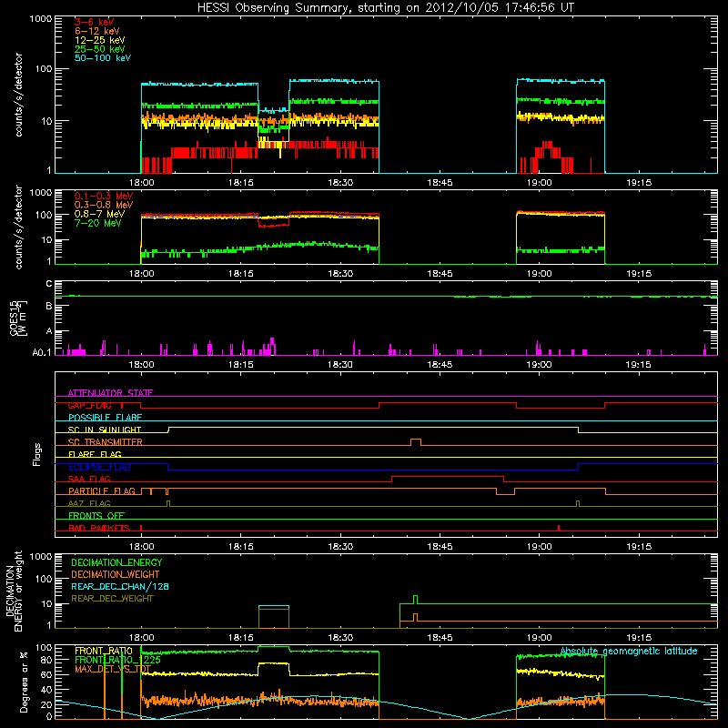Click the 0.3-0.8 MeV legend entry
Viewport: 728px width, 728px height.
click(x=104, y=206)
